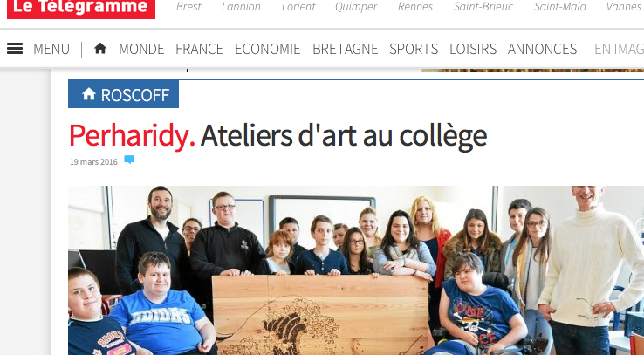Select the Brest city link
This screenshot has width=644, height=355.
pos(188,7)
